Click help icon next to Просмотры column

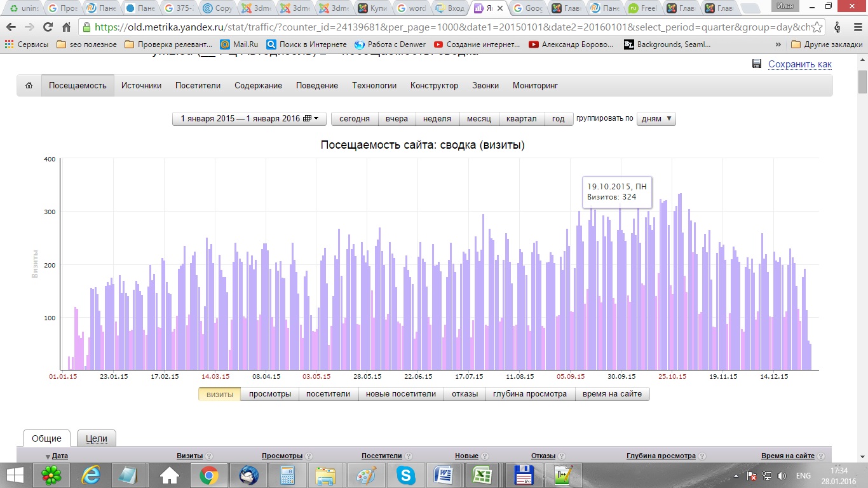[309, 456]
